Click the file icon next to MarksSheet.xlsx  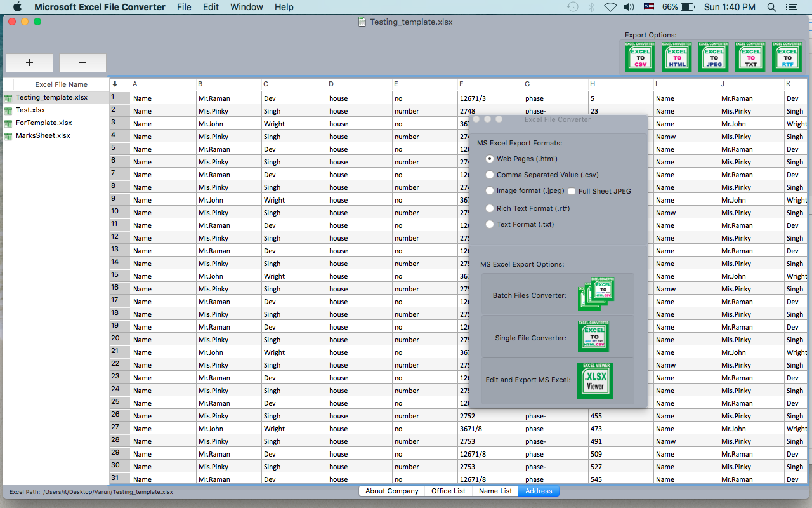tap(8, 136)
